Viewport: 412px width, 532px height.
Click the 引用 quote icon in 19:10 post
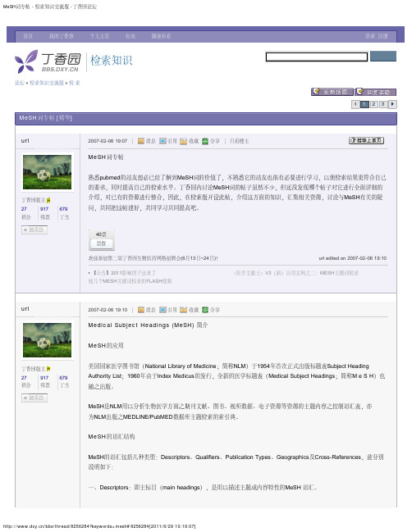pyautogui.click(x=163, y=310)
